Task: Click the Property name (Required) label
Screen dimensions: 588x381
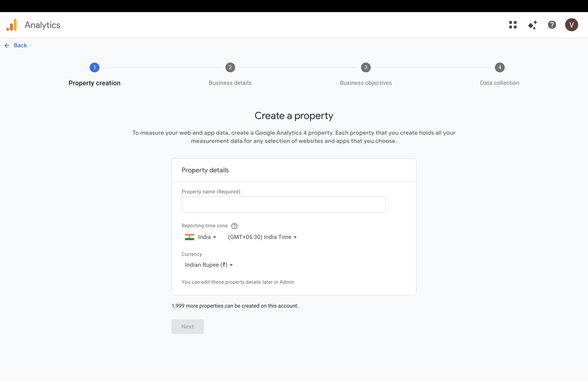Action: [x=211, y=192]
